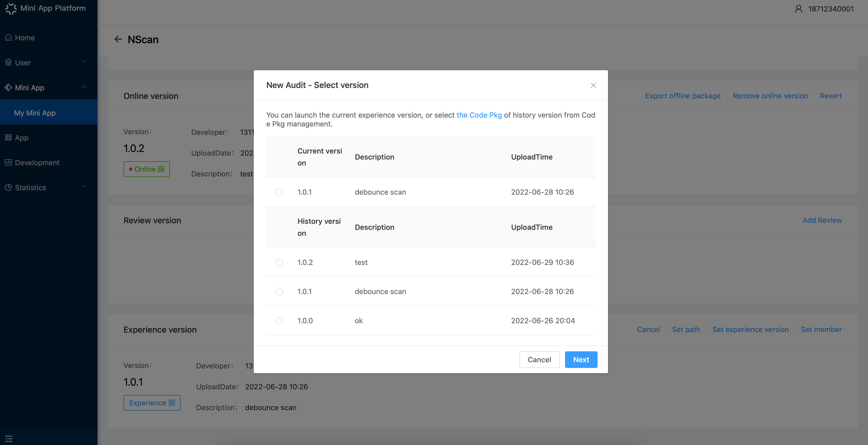Select history version 1.0.1 radio button

tap(279, 291)
